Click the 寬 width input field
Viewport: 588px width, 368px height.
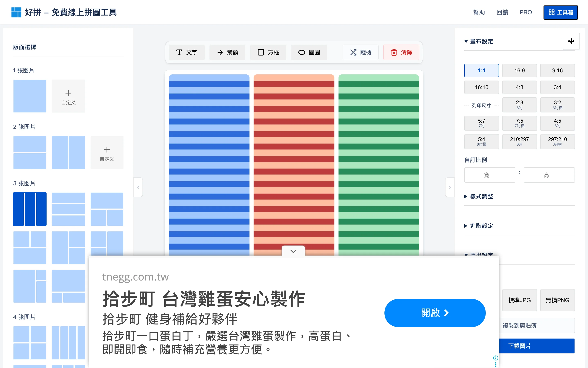point(490,175)
